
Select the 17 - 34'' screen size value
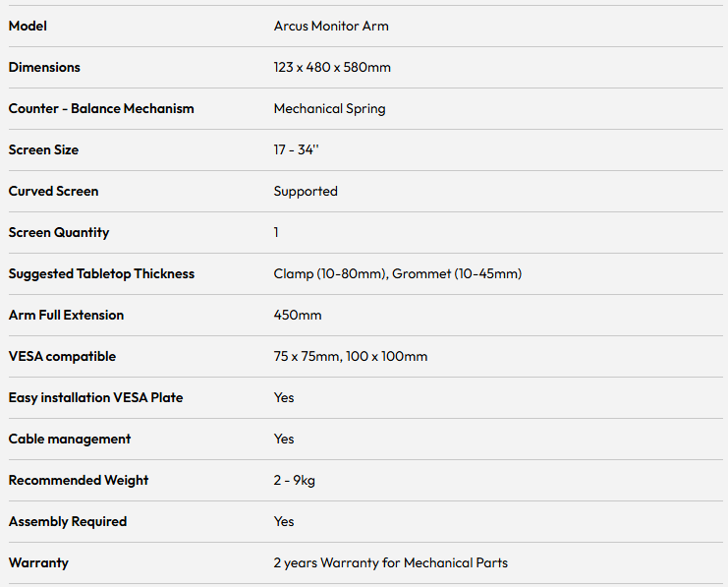(297, 150)
